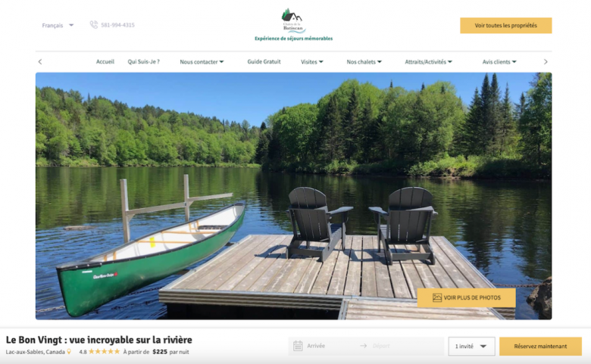Screen dimensions: 591x364
Task: Click the Réservez maintenant button
Action: coord(540,346)
